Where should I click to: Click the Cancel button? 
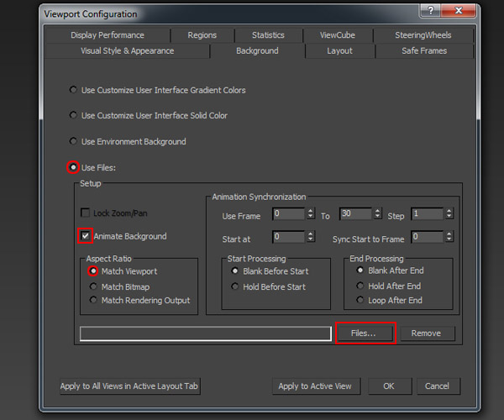coord(438,386)
